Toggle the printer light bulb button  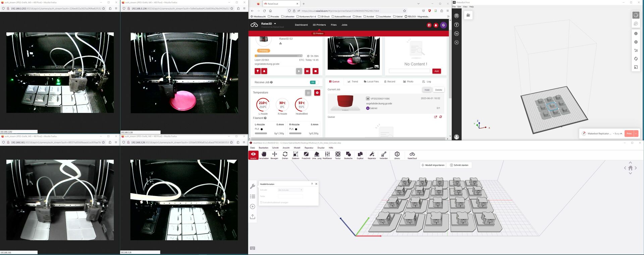(x=258, y=71)
